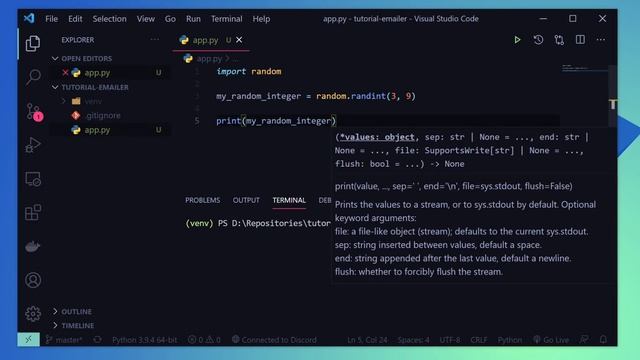Click the terminal prompt line
Viewport: 640px width, 360px height.
pyautogui.click(x=258, y=223)
